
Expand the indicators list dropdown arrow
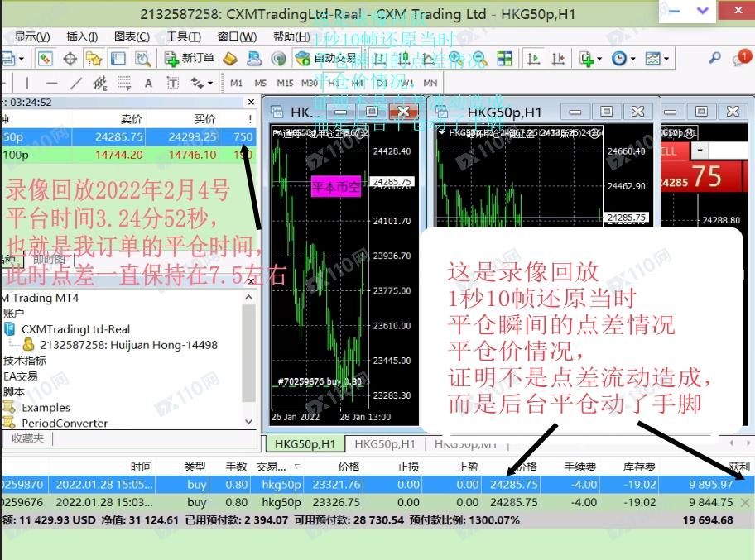(x=599, y=60)
